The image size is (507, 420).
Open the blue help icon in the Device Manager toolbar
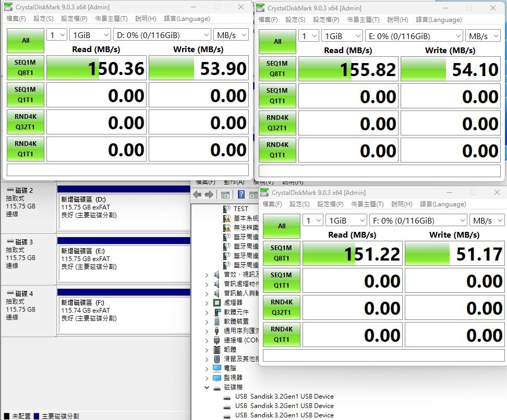(241, 194)
